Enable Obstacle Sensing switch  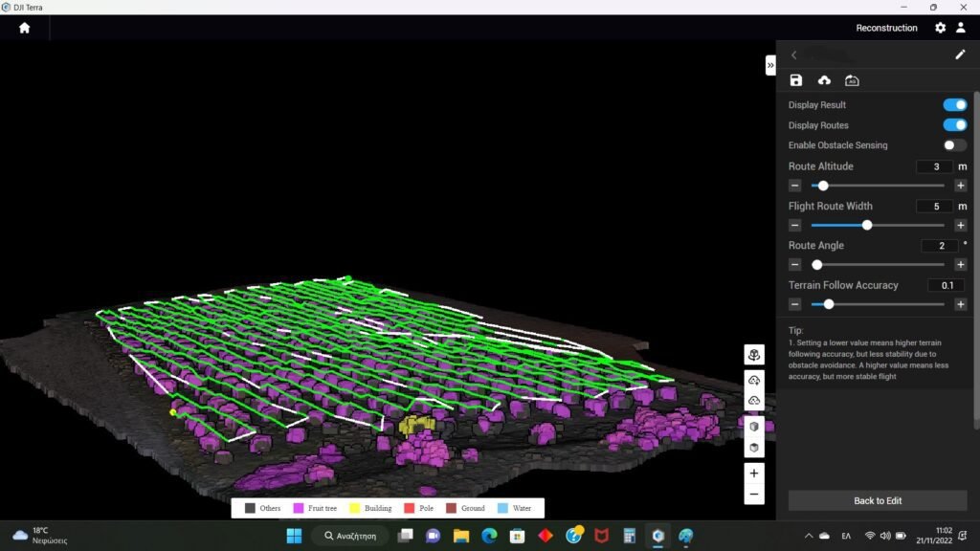(x=954, y=145)
